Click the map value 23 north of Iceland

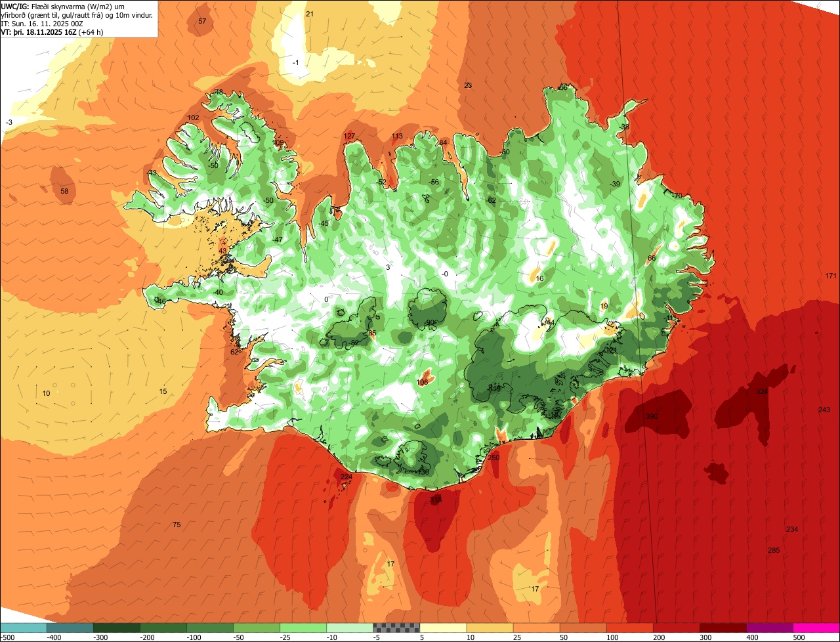pos(468,85)
